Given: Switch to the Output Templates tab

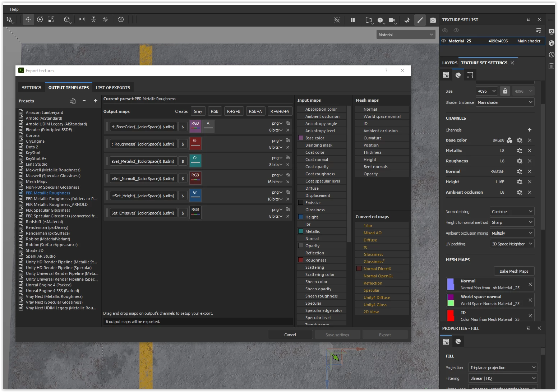Looking at the screenshot, I should (x=69, y=88).
